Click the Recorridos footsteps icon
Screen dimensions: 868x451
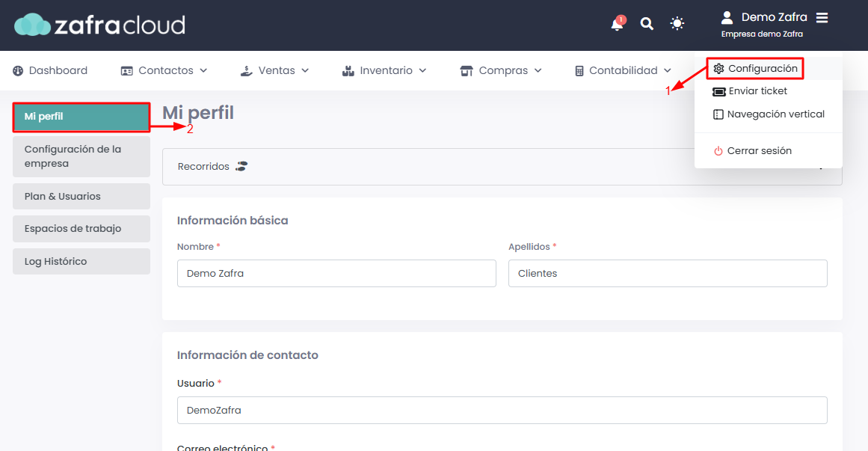click(x=241, y=166)
